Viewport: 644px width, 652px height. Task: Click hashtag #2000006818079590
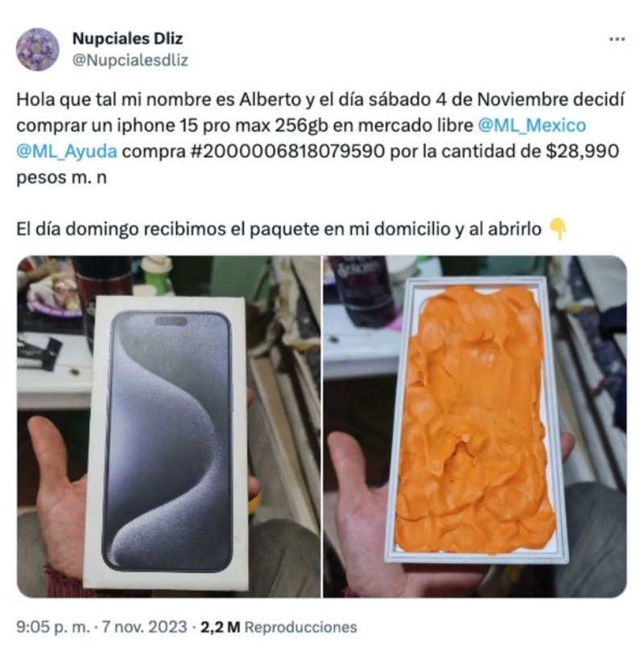(287, 151)
